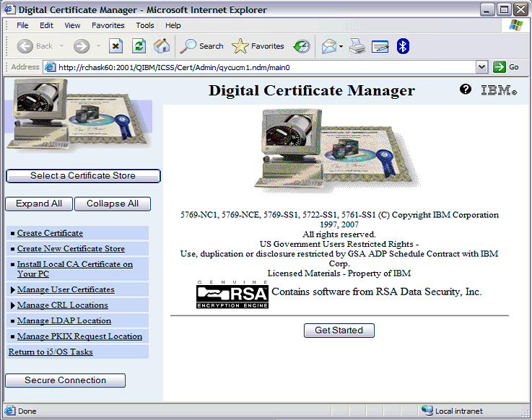The width and height of the screenshot is (532, 420).
Task: Click the IBM logo
Action: pyautogui.click(x=498, y=90)
